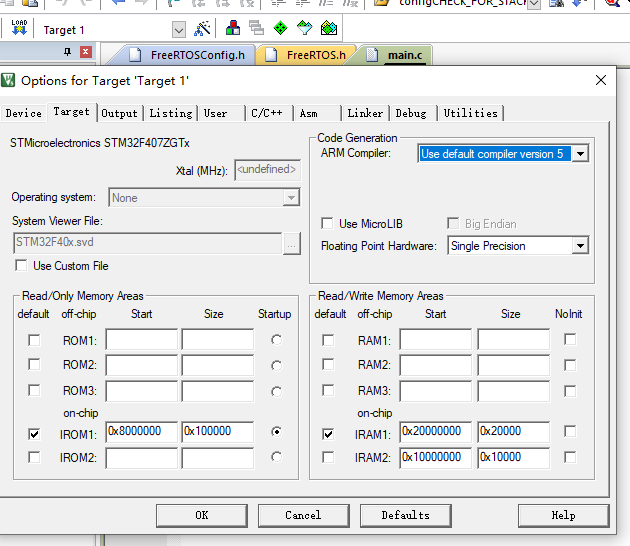Go to the Output tab

pyautogui.click(x=119, y=113)
